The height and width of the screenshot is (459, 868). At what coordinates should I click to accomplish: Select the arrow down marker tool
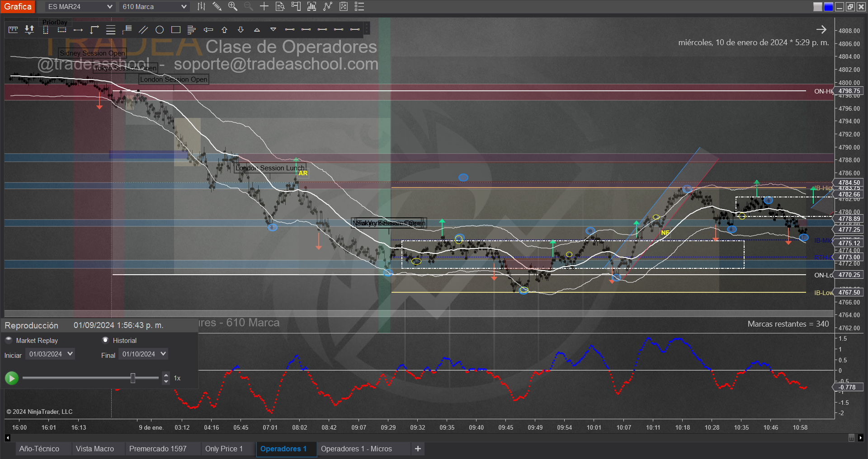tap(241, 30)
